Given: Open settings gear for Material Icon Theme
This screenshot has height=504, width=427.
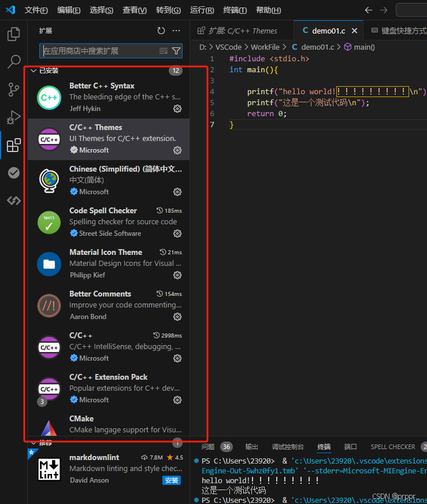Looking at the screenshot, I should pyautogui.click(x=177, y=275).
